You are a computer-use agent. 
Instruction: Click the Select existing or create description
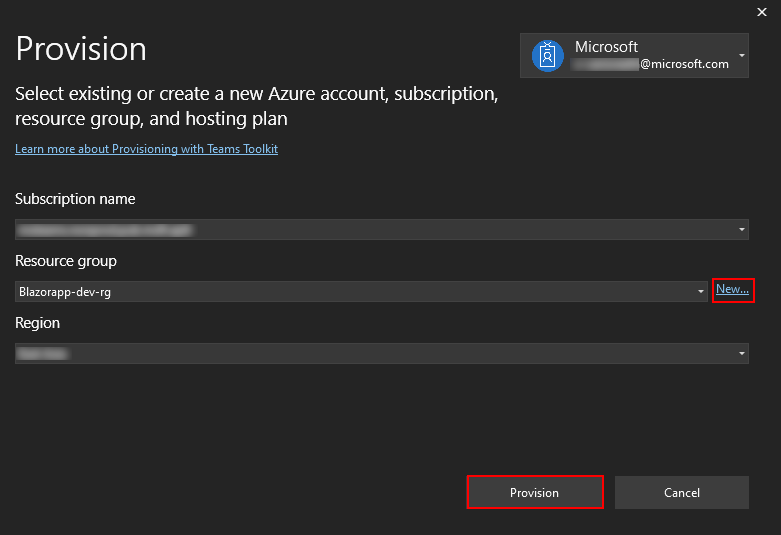pyautogui.click(x=256, y=106)
